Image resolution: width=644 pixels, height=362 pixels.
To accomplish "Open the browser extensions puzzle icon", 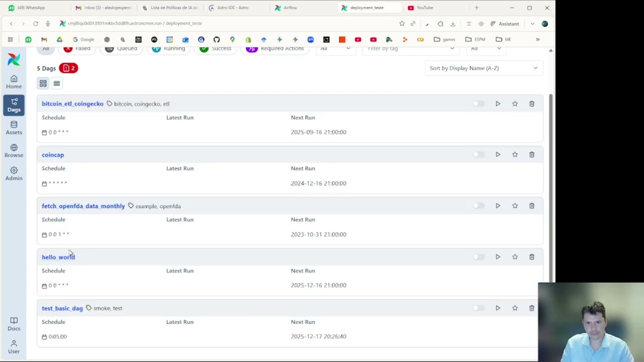I will point(440,24).
